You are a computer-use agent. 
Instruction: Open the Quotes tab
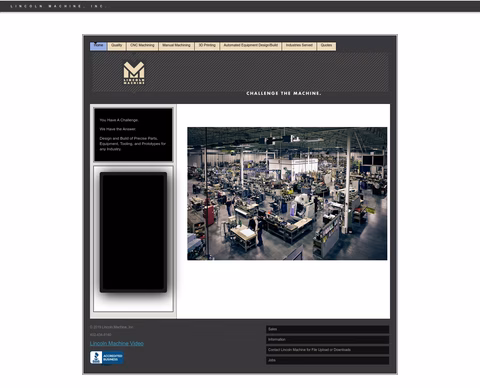coord(326,46)
